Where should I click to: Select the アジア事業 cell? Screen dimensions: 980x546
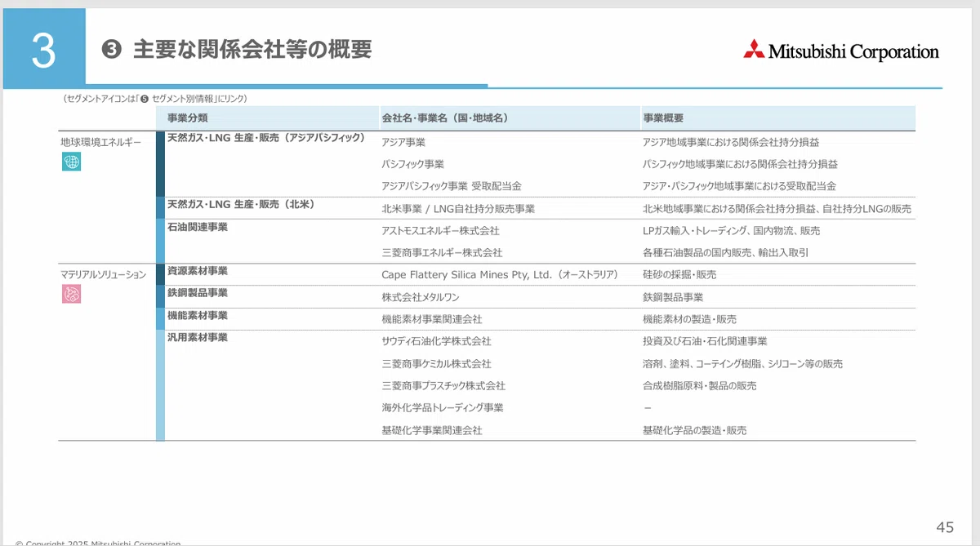point(403,142)
